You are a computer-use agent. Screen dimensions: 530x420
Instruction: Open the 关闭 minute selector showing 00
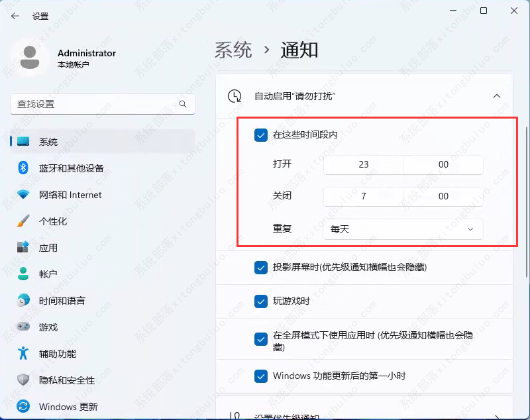443,196
